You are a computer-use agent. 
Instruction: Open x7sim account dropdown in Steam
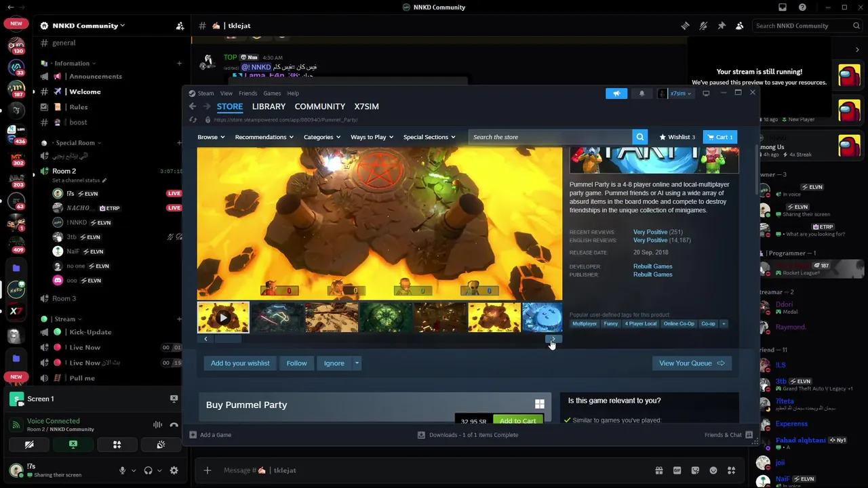click(675, 94)
